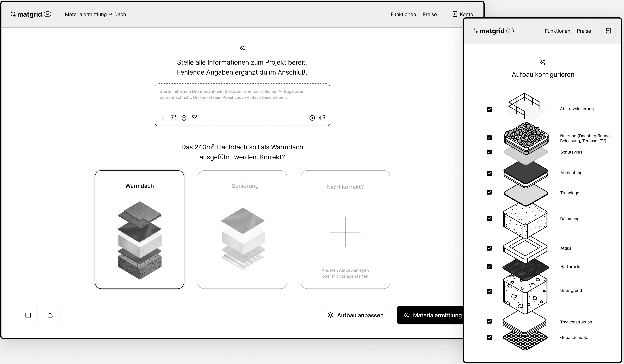Image resolution: width=624 pixels, height=364 pixels.
Task: Disable the Dämmung checkbox
Action: (489, 218)
